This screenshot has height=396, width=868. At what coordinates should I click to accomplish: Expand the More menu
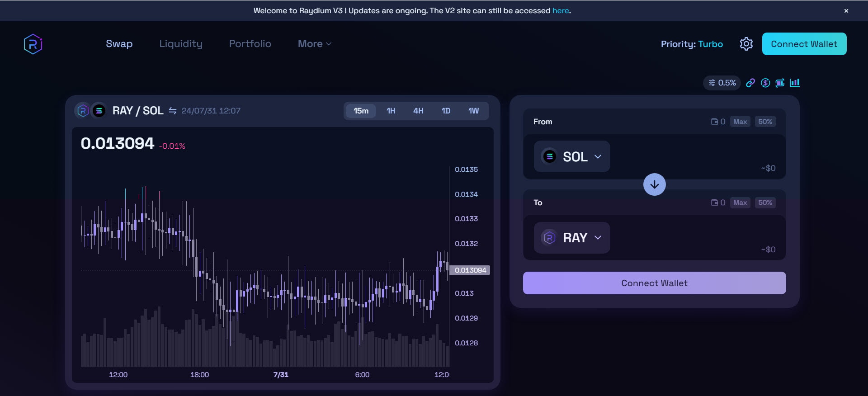[x=315, y=44]
